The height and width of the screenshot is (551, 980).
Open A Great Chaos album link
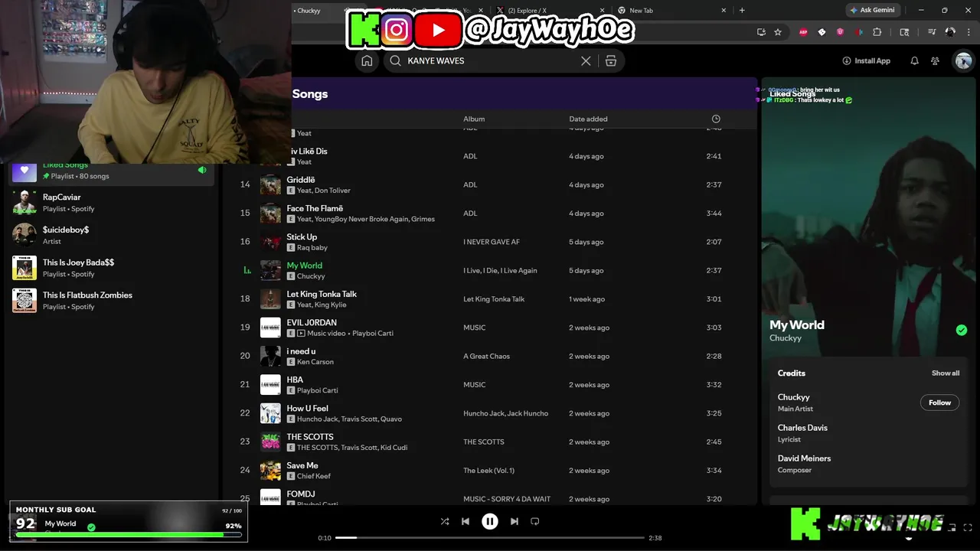(x=486, y=357)
